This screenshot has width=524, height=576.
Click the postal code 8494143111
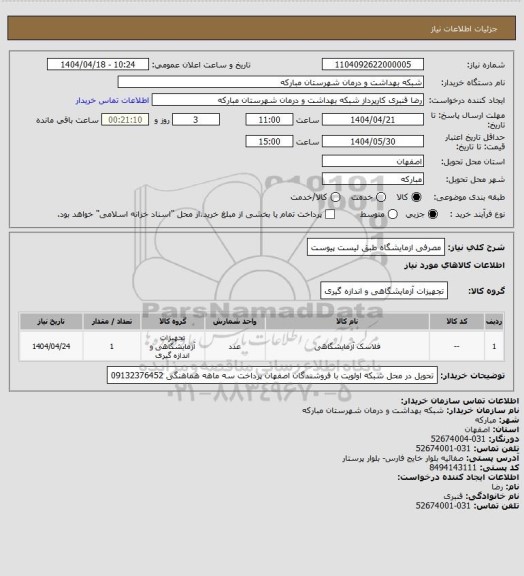(x=453, y=468)
